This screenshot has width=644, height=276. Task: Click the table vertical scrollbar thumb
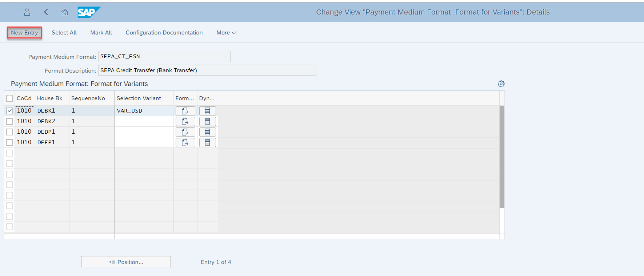502,157
